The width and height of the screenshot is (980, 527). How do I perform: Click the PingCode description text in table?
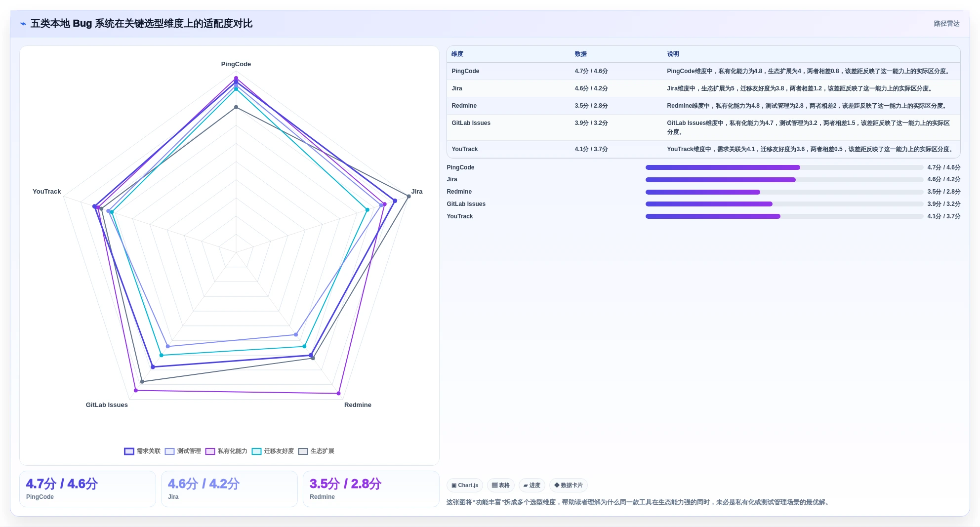coord(809,71)
